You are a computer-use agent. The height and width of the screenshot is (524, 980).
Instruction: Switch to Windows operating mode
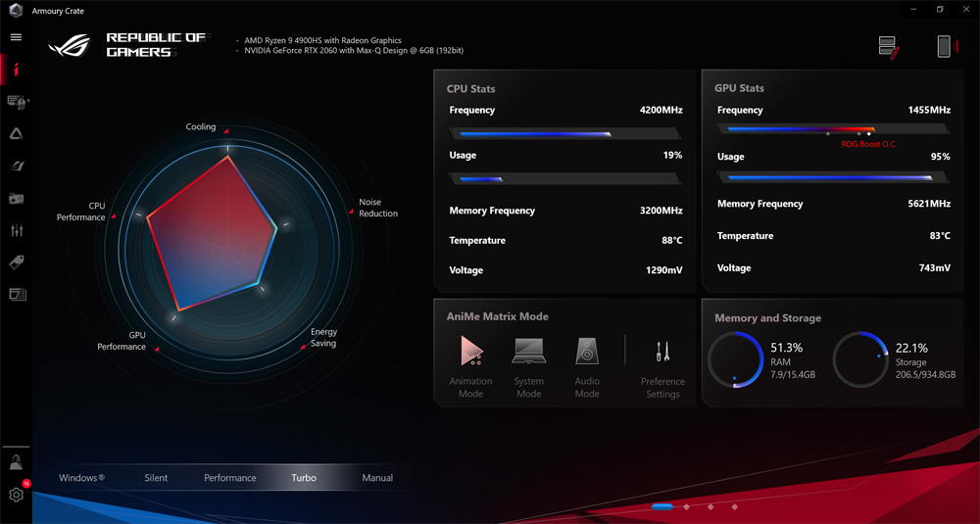tap(82, 478)
